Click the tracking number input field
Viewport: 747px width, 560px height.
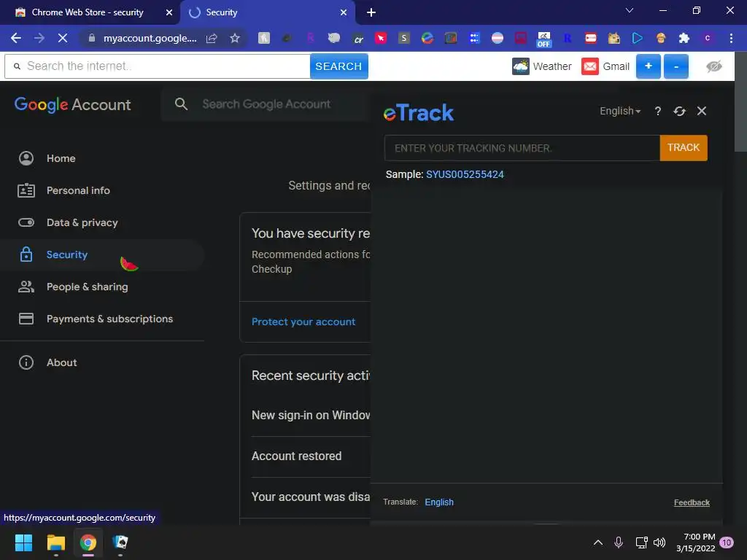click(x=522, y=147)
